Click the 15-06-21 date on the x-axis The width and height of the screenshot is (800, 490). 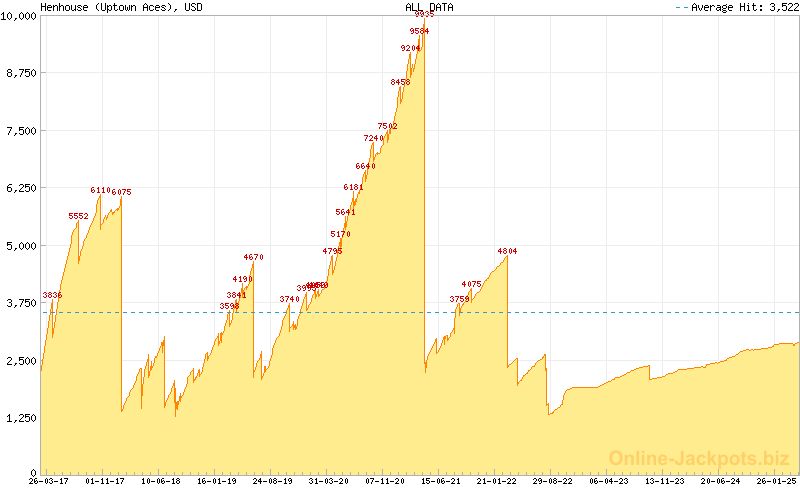440,481
